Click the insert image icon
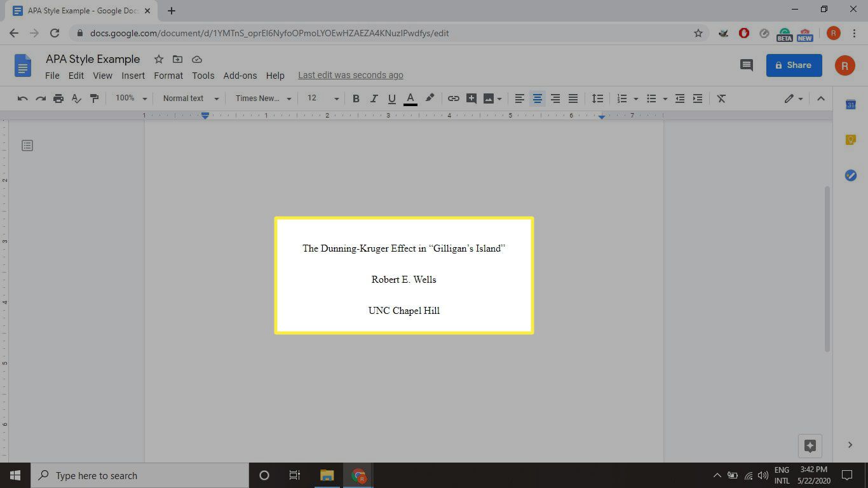Image resolution: width=868 pixels, height=488 pixels. pyautogui.click(x=489, y=98)
